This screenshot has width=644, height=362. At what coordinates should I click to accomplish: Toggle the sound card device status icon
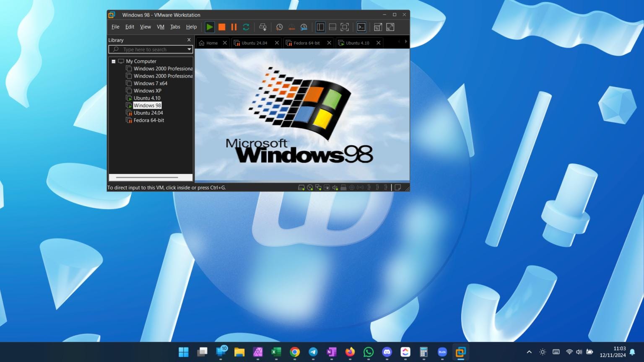(x=335, y=188)
